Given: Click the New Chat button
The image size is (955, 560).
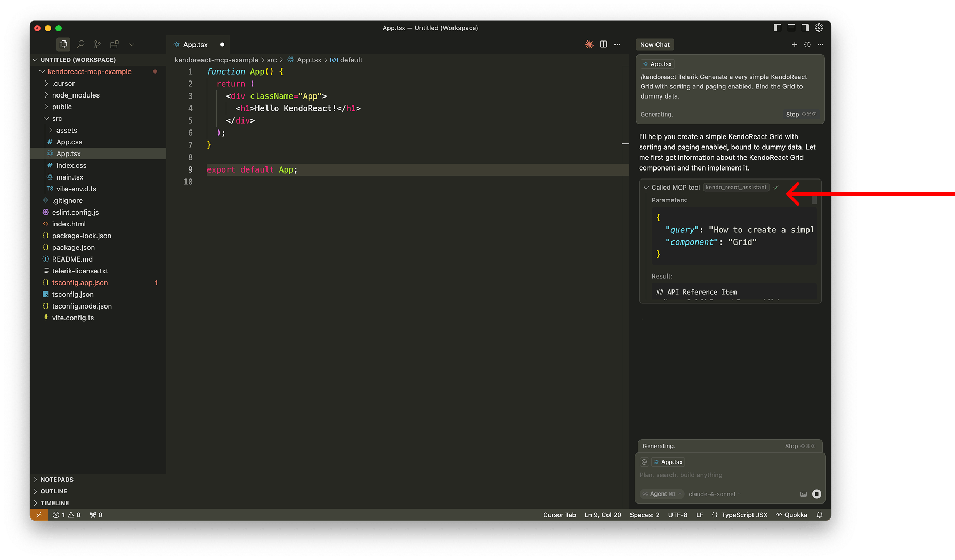Looking at the screenshot, I should pos(654,44).
